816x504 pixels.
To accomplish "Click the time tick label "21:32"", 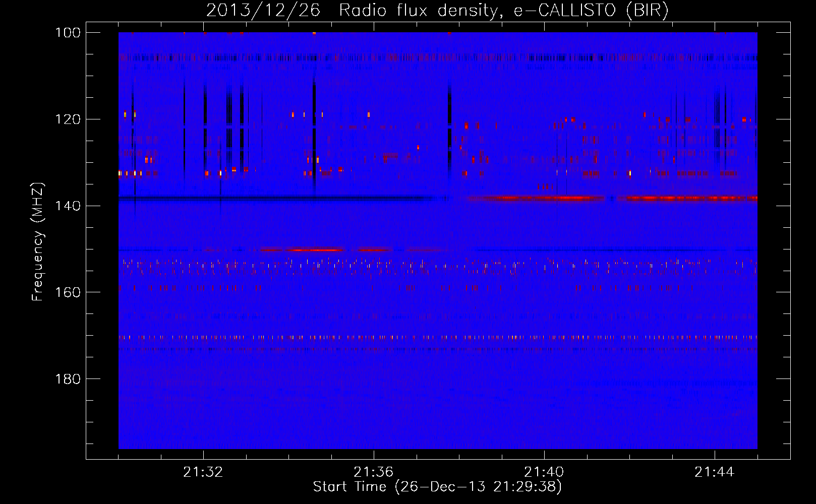I will (x=203, y=472).
